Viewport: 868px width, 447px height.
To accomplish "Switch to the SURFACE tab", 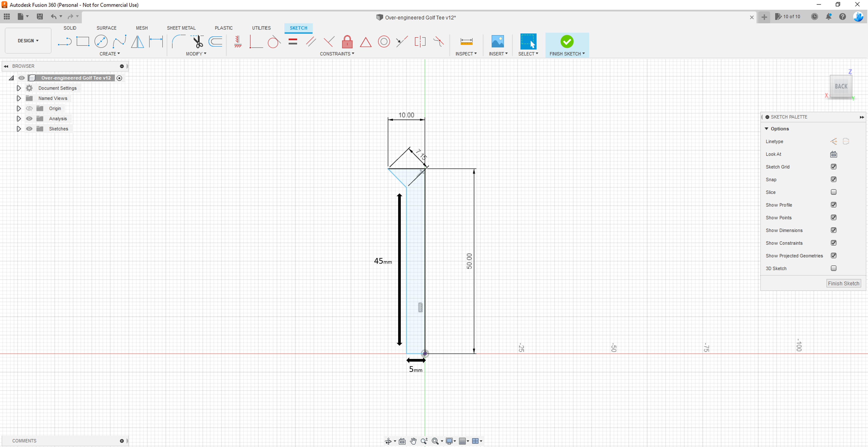I will tap(106, 28).
